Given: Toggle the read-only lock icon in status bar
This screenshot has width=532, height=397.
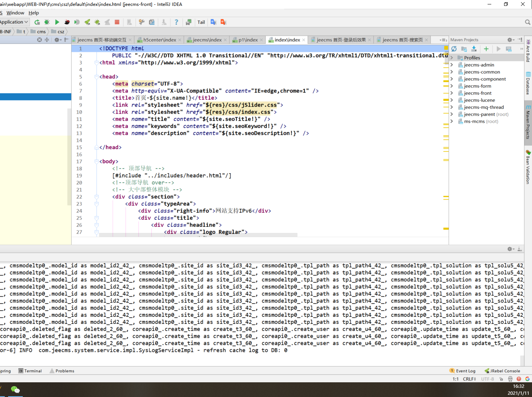Looking at the screenshot, I should point(501,379).
